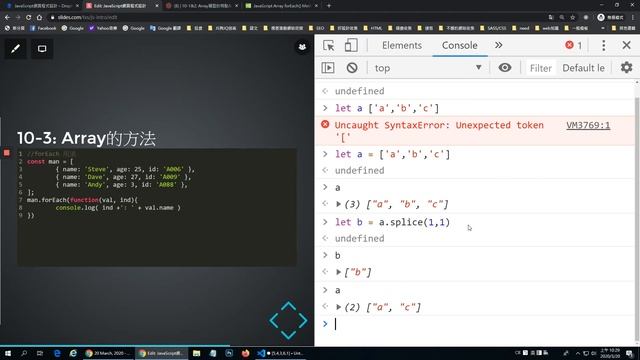Viewport: 640px width, 360px height.
Task: Click the red marker beside code block
Action: 7,153
